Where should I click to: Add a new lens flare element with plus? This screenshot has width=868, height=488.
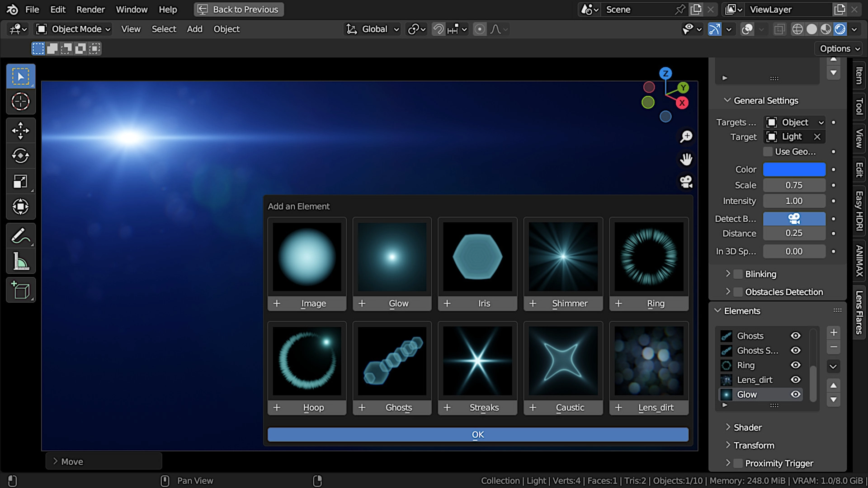click(x=834, y=333)
